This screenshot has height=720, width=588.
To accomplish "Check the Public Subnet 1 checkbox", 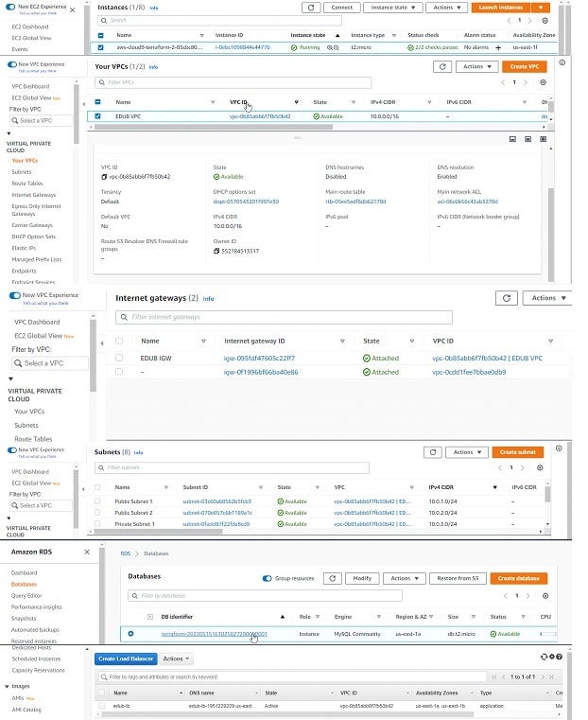I will 97,500.
